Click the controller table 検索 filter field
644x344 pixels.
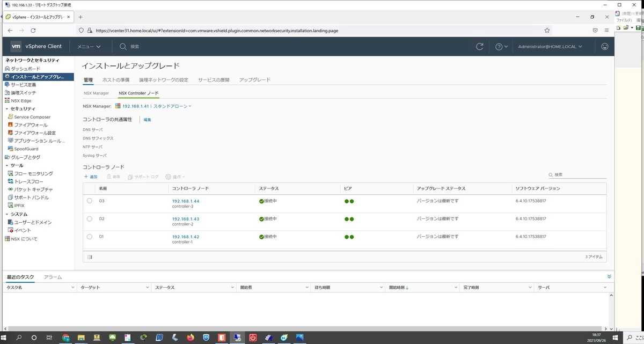pyautogui.click(x=577, y=175)
